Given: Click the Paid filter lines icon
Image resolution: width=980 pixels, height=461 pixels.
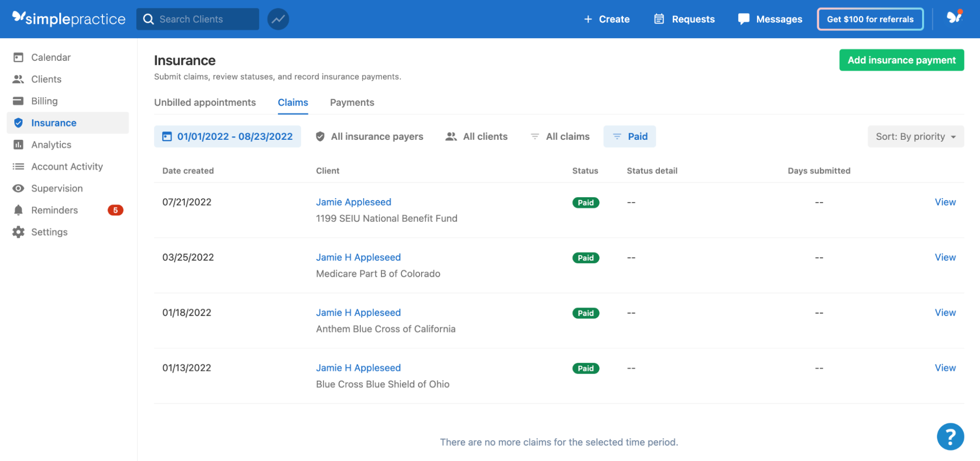Looking at the screenshot, I should (x=617, y=136).
